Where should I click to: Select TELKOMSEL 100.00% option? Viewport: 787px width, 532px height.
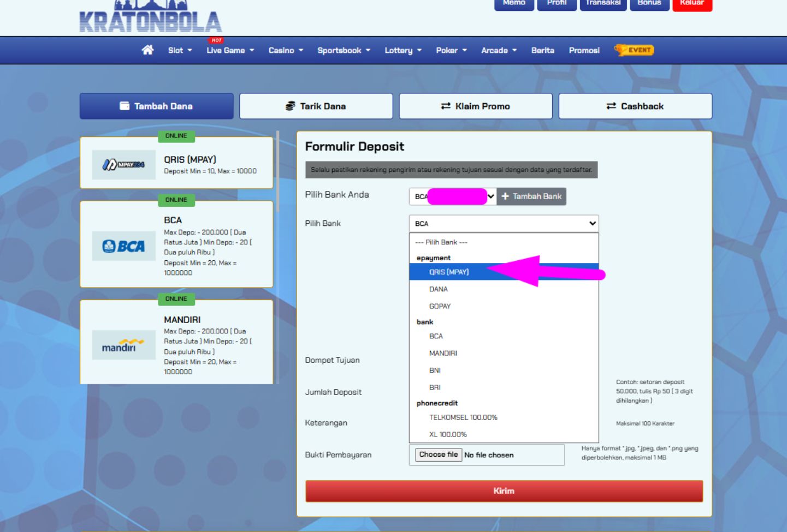click(504, 417)
